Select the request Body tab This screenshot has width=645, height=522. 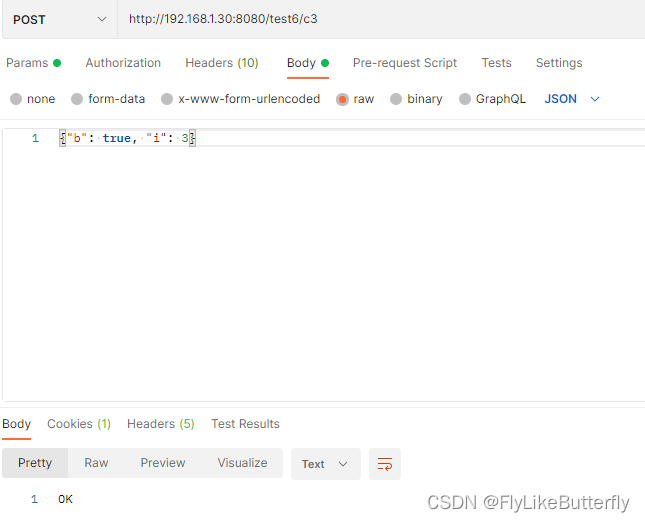pos(308,63)
